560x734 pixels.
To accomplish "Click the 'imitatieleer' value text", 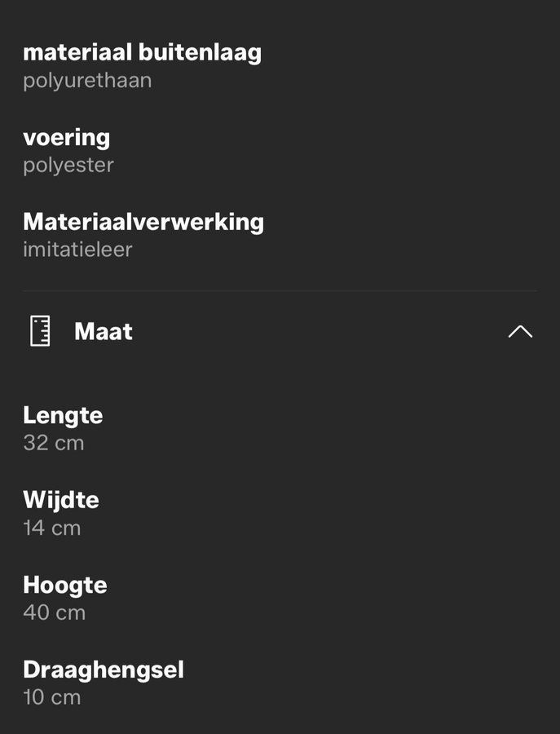I will pyautogui.click(x=77, y=250).
